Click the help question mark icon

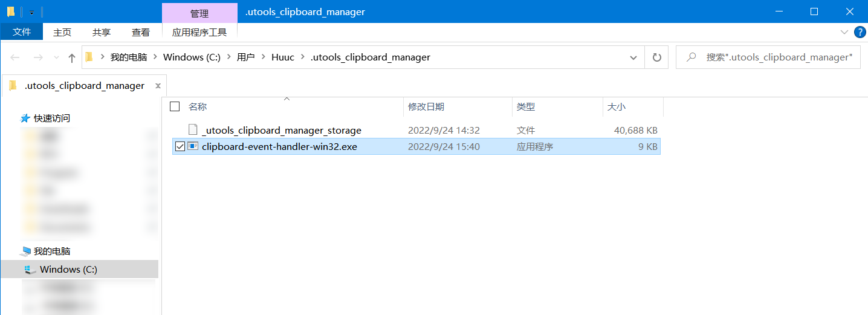tap(859, 32)
